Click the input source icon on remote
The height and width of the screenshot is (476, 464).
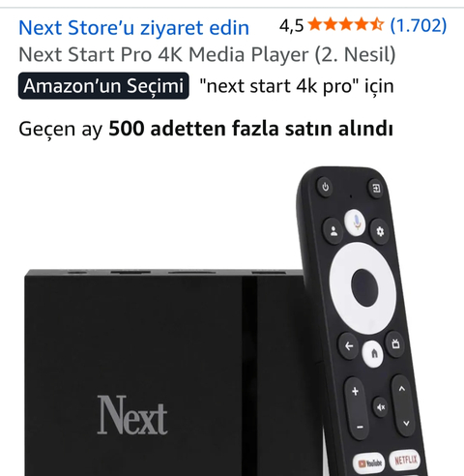376,188
